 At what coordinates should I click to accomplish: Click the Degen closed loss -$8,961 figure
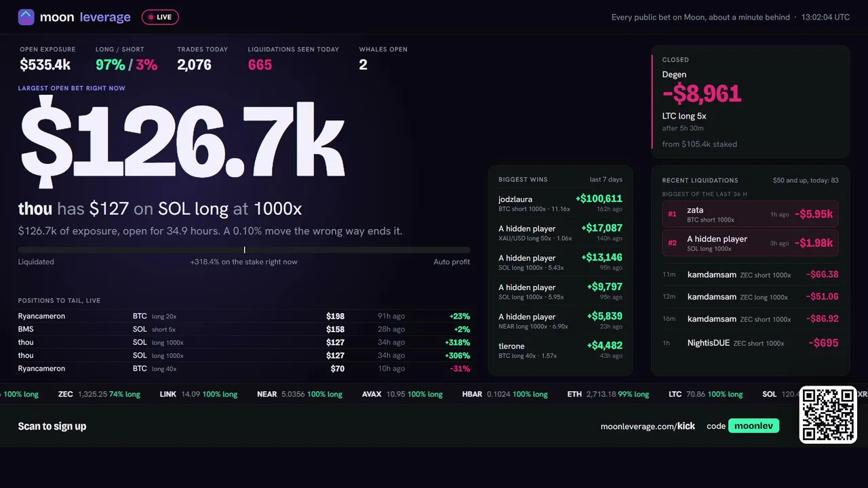coord(702,94)
